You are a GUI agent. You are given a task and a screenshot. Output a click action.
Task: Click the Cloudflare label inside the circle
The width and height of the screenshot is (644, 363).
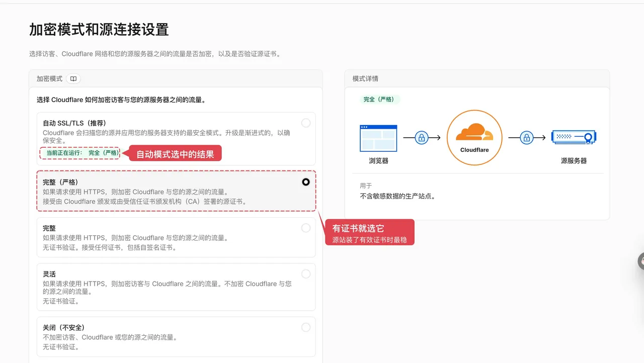[x=474, y=150]
